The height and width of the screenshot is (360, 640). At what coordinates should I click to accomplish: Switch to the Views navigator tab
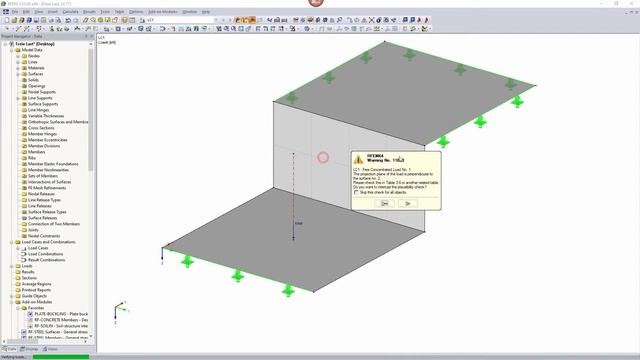51,349
